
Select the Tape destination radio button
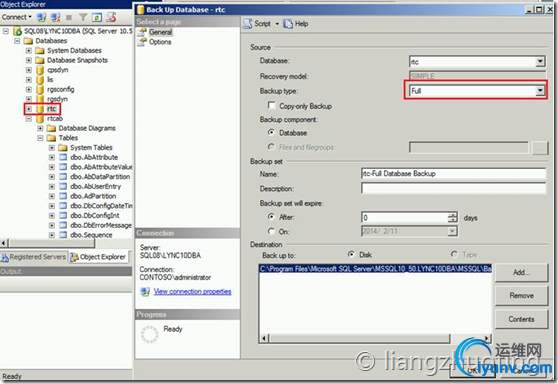(454, 254)
